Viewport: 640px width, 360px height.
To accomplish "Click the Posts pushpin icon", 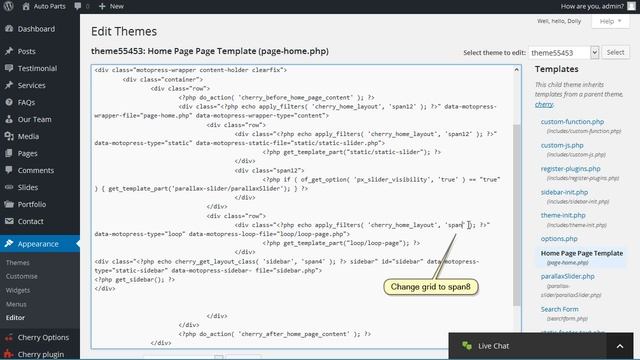I will click(9, 51).
